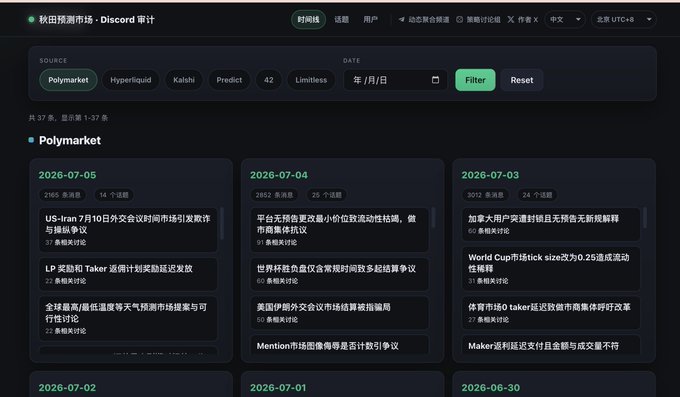The image size is (680, 397).
Task: Click the green status dot beside the site title
Action: (31, 20)
